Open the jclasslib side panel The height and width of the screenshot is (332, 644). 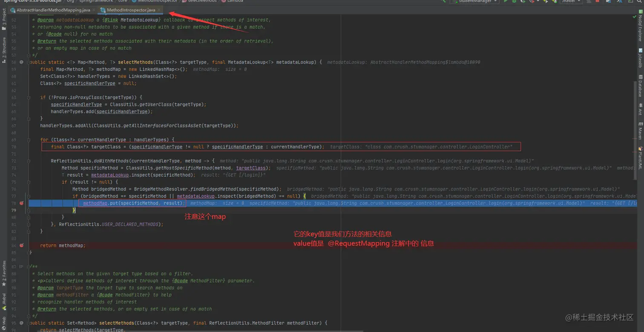click(x=640, y=59)
